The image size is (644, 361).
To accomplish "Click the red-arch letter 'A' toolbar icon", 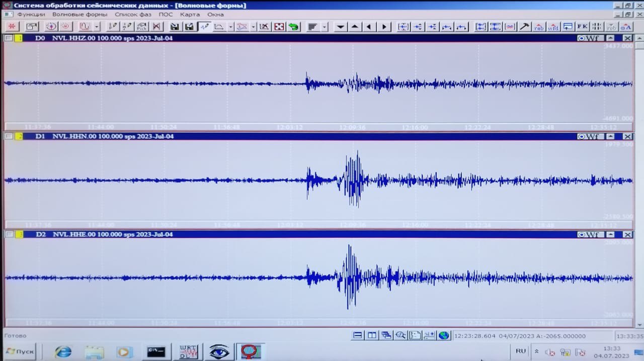I will pyautogui.click(x=626, y=27).
